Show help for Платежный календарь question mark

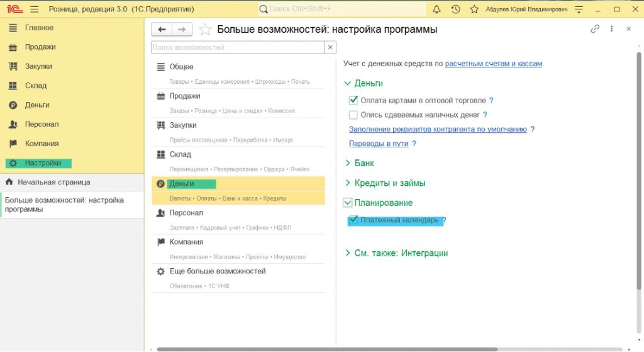pyautogui.click(x=445, y=220)
